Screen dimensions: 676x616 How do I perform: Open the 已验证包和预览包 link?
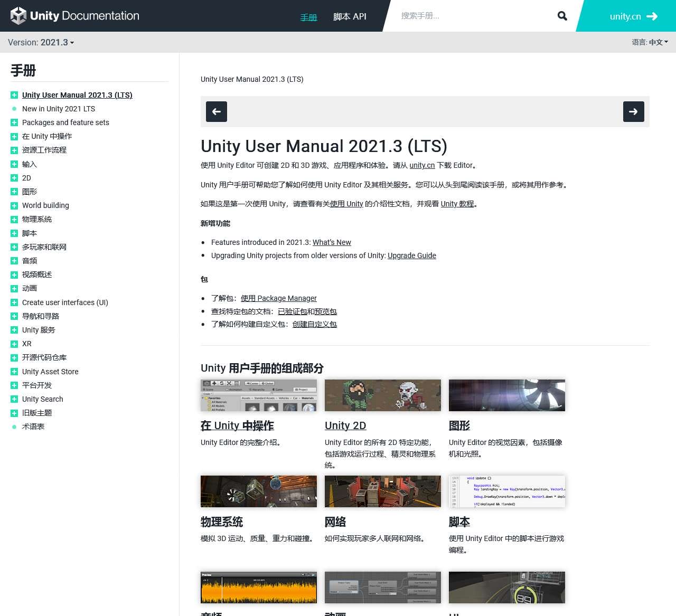(x=307, y=311)
